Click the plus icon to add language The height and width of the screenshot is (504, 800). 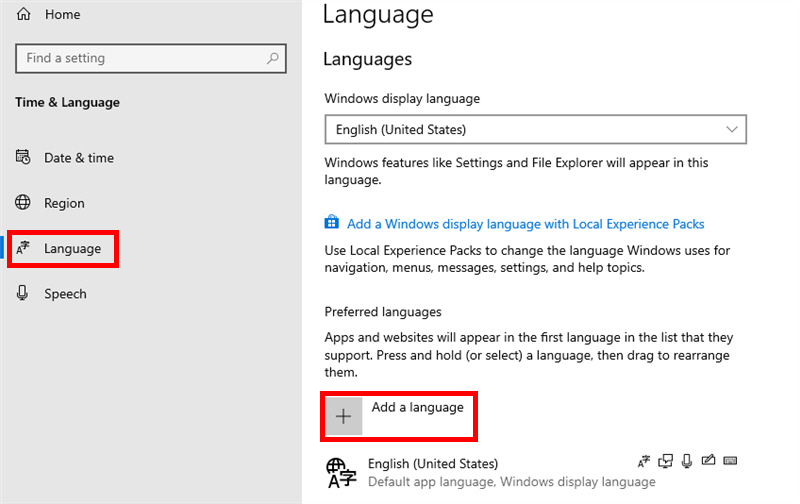point(343,417)
